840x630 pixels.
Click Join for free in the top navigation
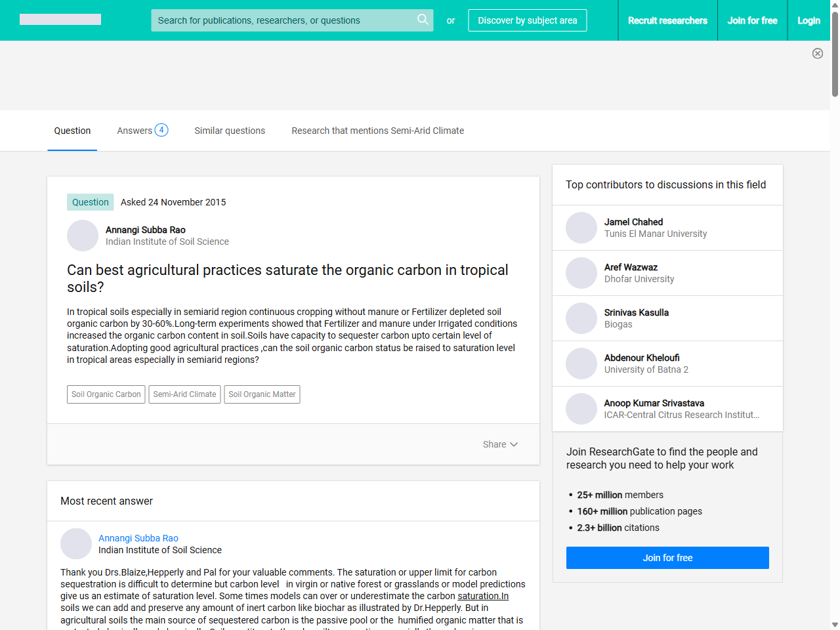pyautogui.click(x=752, y=20)
